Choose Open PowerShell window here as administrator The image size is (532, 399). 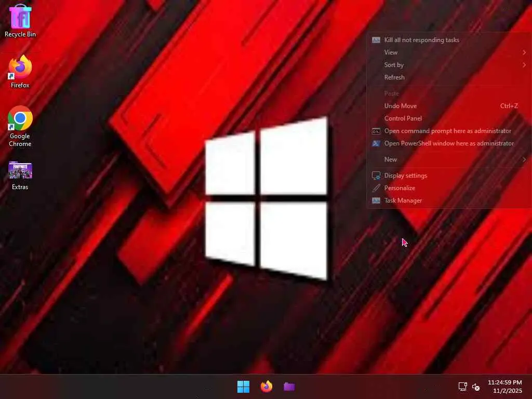pos(449,143)
